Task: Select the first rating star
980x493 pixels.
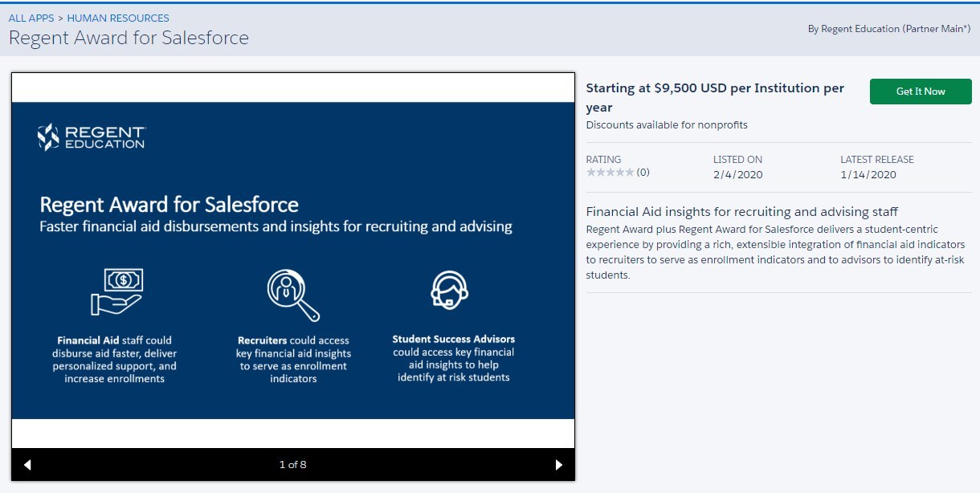Action: point(591,171)
